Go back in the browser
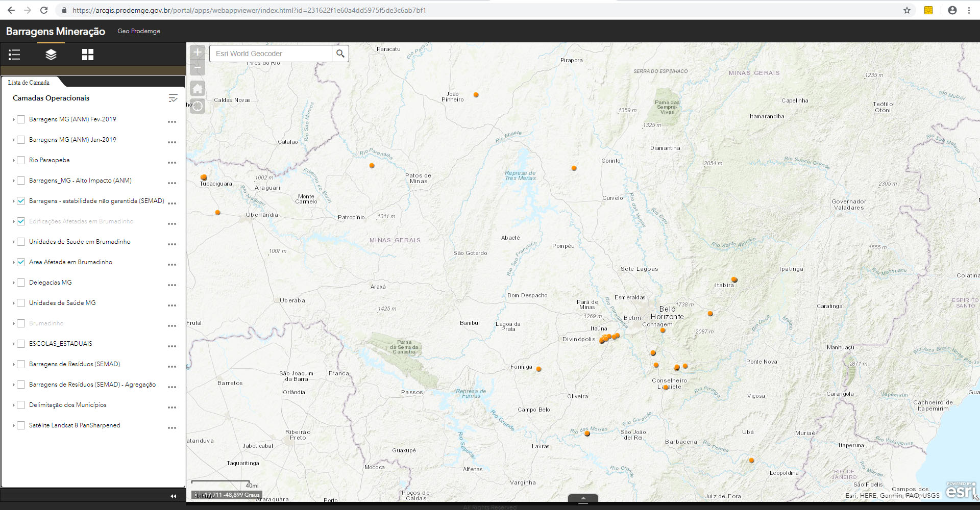Viewport: 980px width, 510px height. (11, 10)
